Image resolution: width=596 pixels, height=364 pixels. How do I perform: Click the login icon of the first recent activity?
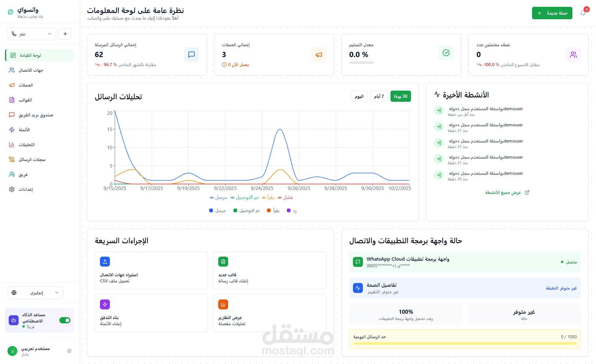(x=439, y=110)
